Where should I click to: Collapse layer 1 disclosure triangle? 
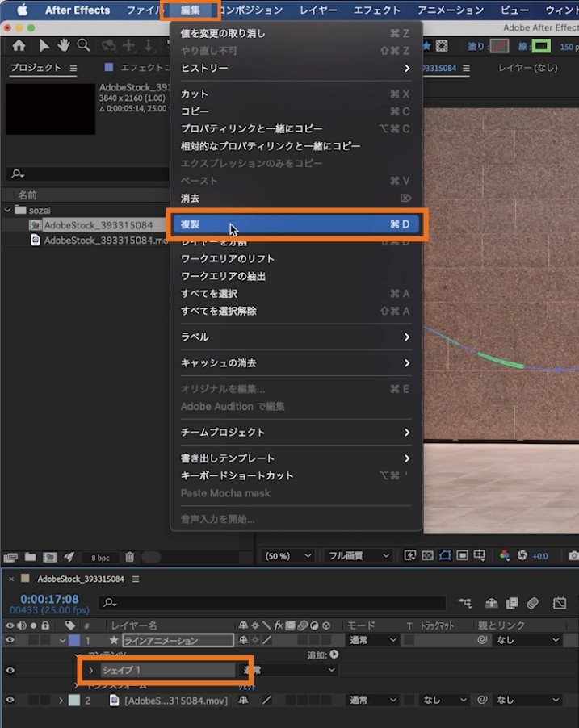[62, 640]
